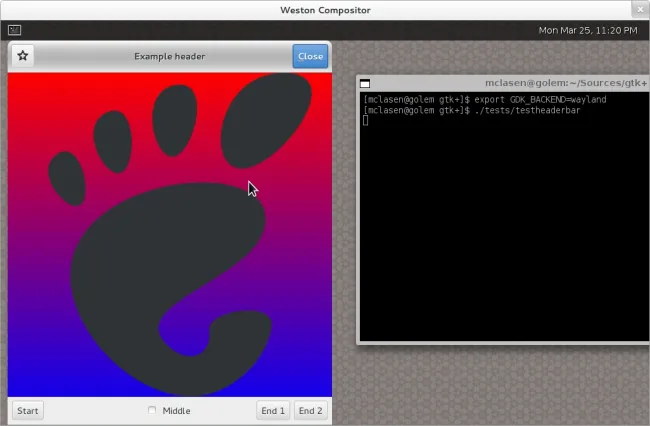Click the blue Close button in header bar

pyautogui.click(x=310, y=56)
